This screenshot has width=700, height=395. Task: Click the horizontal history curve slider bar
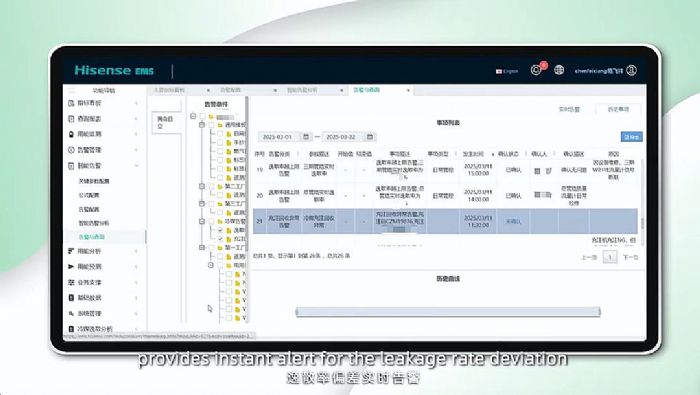click(448, 312)
